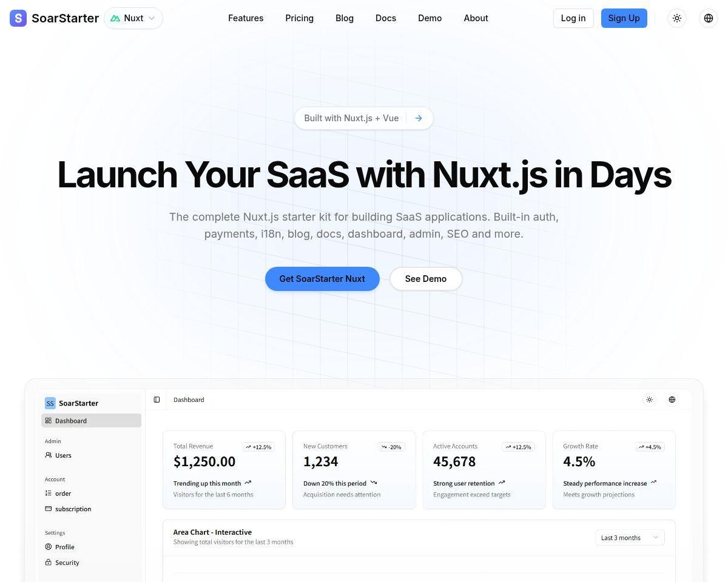Click the Users icon in sidebar
The image size is (728, 582).
coord(49,455)
